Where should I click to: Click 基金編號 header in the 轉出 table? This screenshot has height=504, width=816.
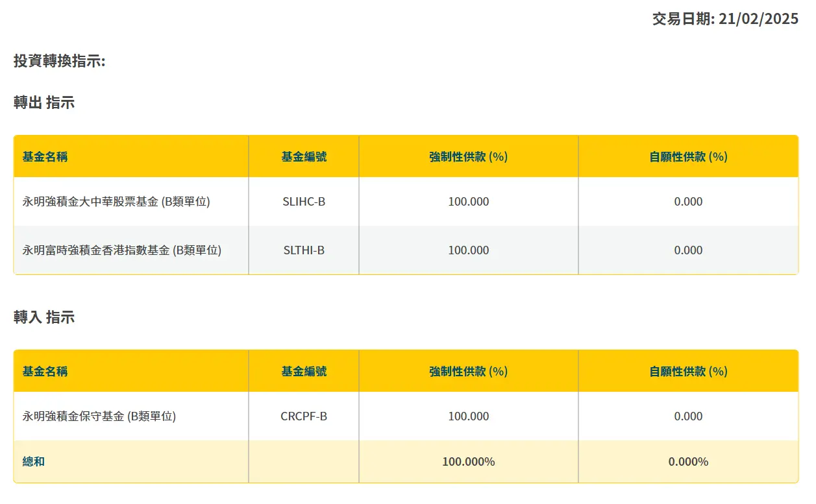coord(304,156)
